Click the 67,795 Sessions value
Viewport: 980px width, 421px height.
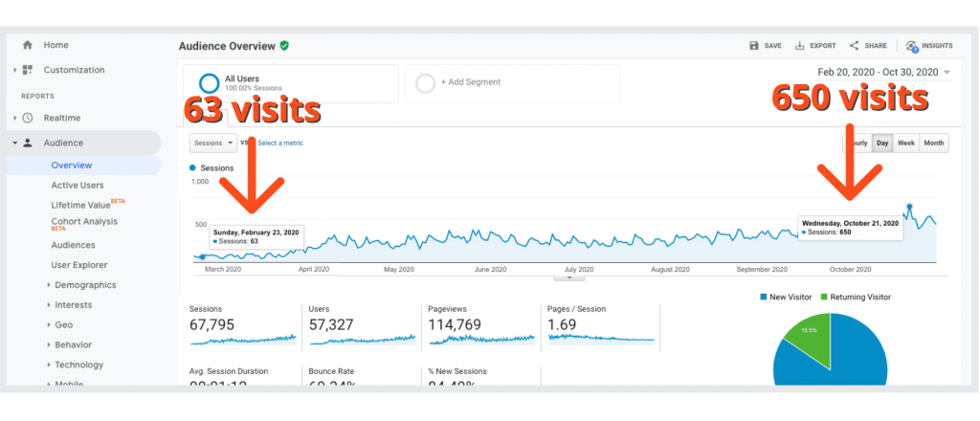(212, 324)
